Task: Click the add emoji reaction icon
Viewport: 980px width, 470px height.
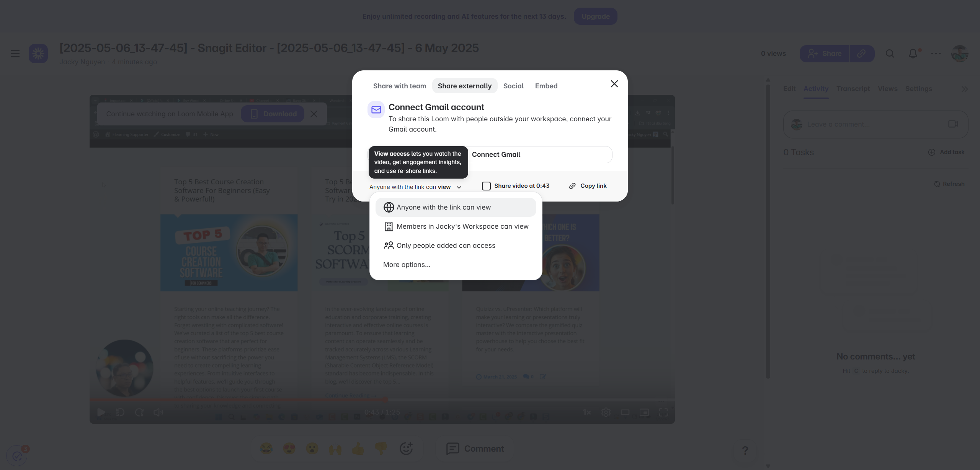Action: click(x=406, y=449)
